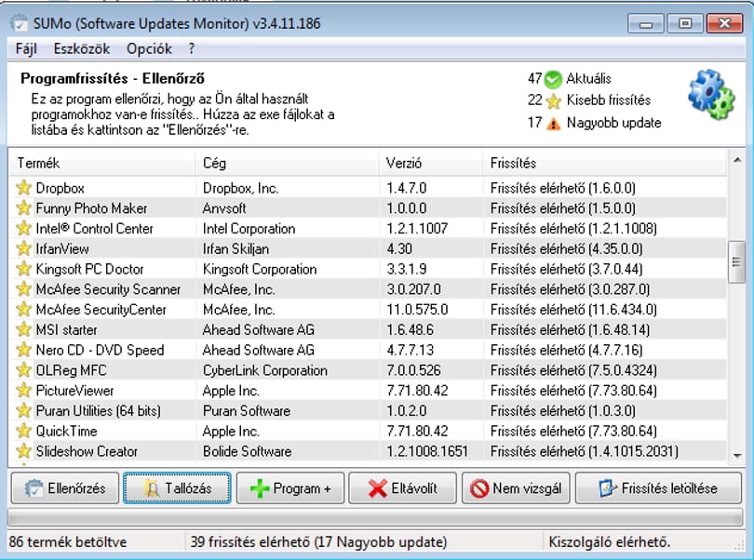Click status text 86 termék betöltve
The height and width of the screenshot is (560, 754).
(x=68, y=541)
